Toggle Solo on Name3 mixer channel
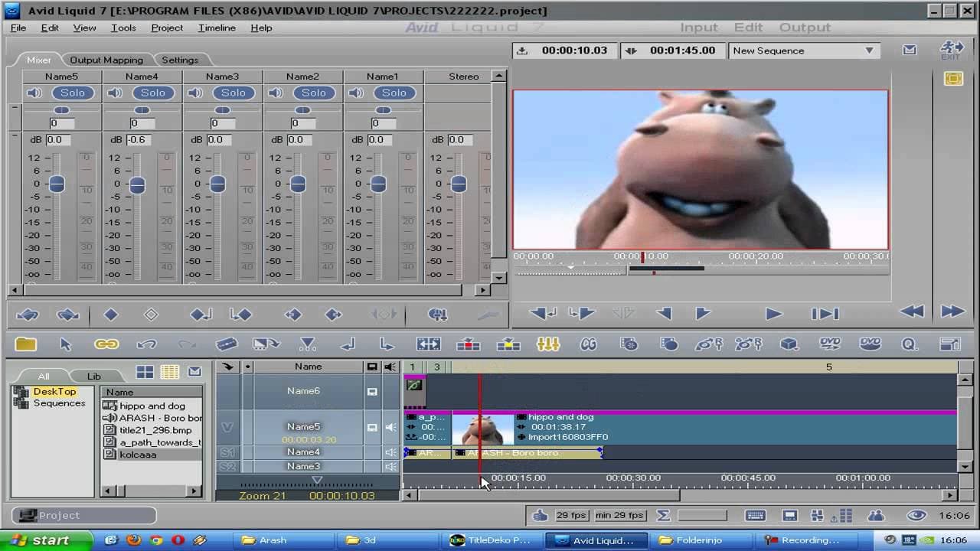This screenshot has height=551, width=980. click(234, 93)
